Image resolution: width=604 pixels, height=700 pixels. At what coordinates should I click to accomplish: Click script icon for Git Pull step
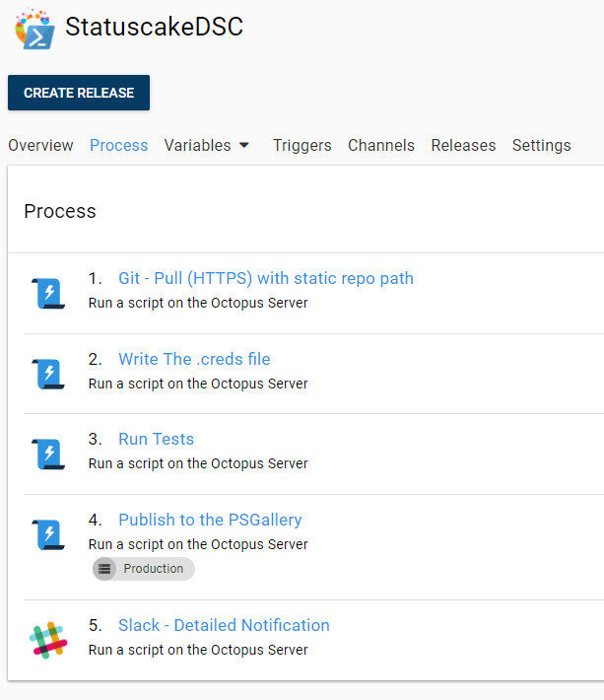[x=48, y=293]
